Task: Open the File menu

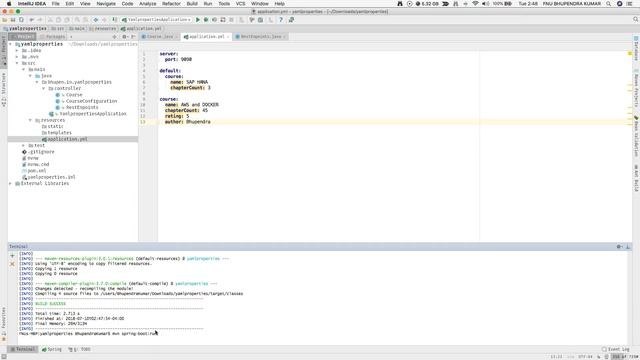Action: (56, 3)
